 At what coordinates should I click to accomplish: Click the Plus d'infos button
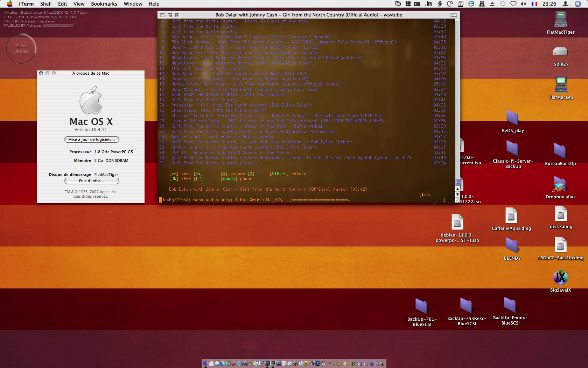pos(92,181)
